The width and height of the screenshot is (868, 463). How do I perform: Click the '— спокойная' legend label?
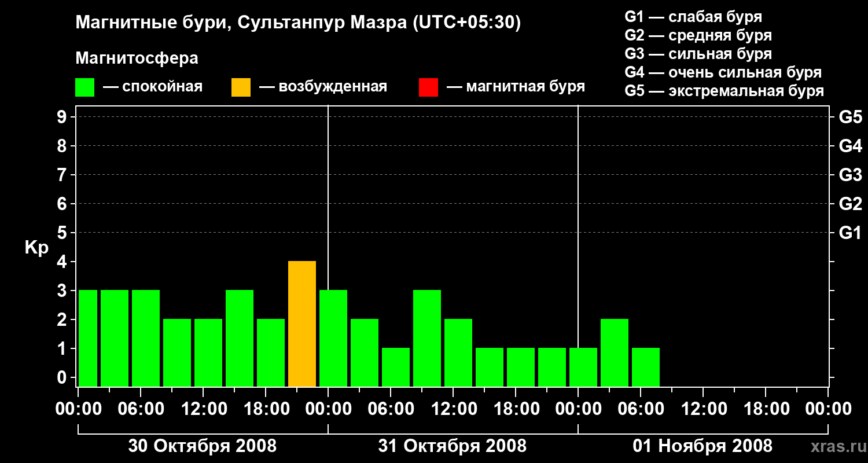point(153,87)
